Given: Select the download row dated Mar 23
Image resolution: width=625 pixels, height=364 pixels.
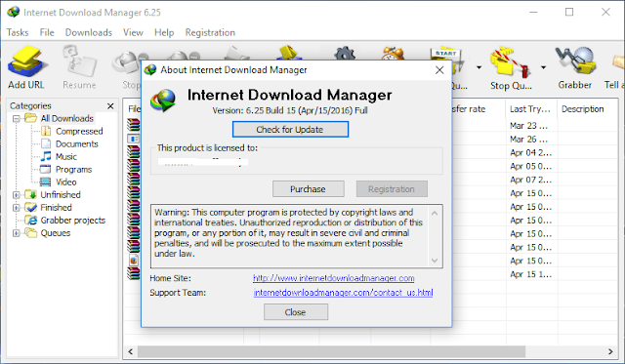Looking at the screenshot, I should click(528, 126).
